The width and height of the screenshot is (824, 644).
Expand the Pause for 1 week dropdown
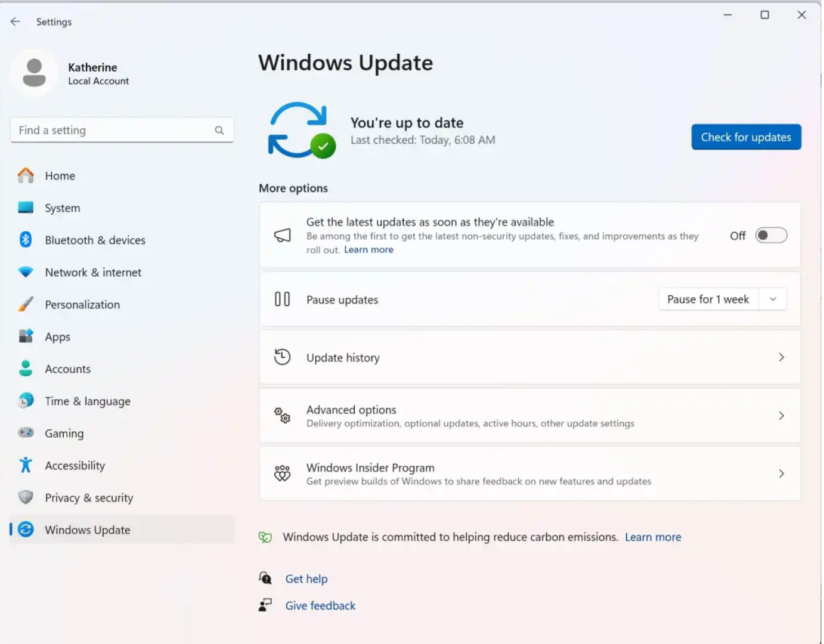point(773,299)
